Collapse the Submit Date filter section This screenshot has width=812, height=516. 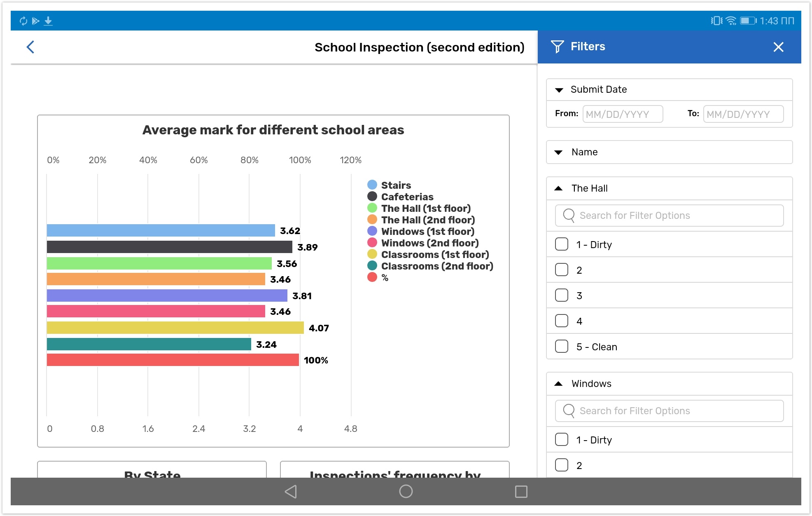(559, 90)
